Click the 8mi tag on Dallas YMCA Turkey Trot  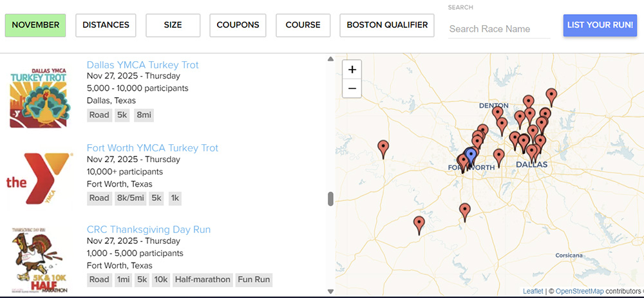[144, 115]
